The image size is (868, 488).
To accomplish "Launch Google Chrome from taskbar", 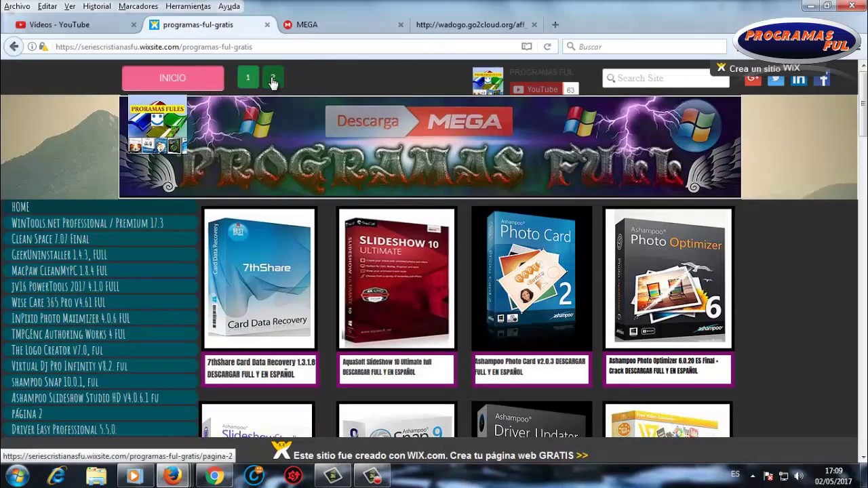I will pyautogui.click(x=214, y=476).
